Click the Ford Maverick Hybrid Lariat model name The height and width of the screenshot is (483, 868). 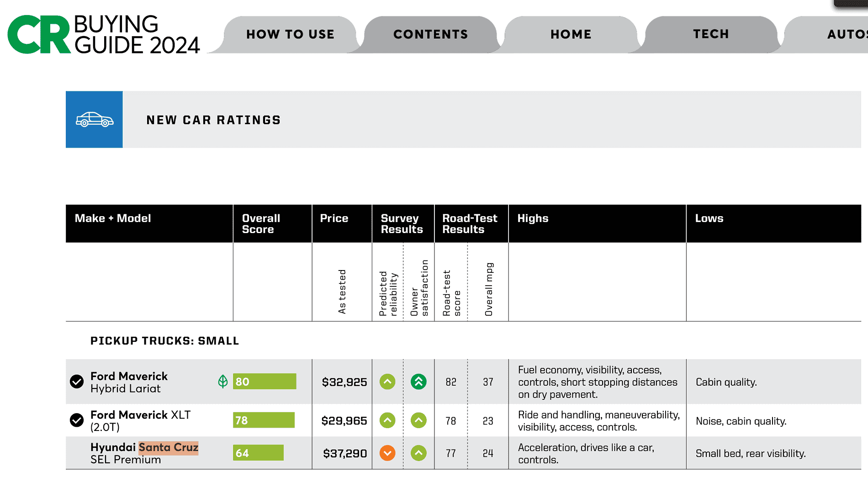pos(129,382)
